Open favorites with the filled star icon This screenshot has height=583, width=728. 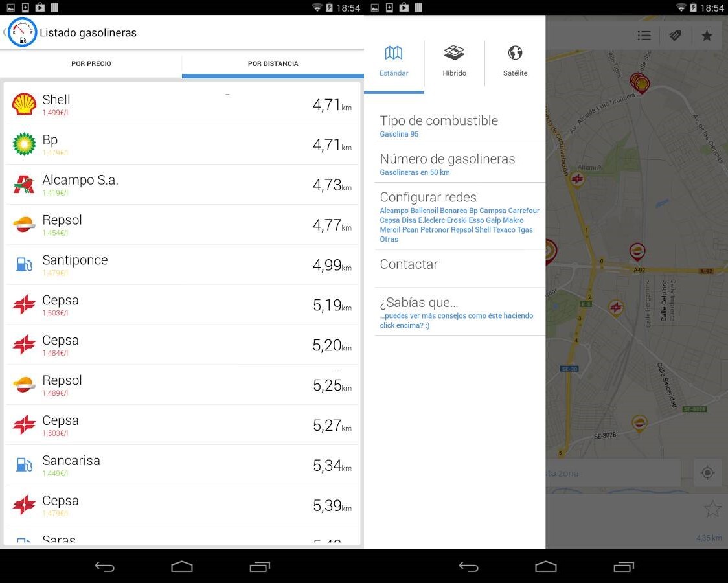pyautogui.click(x=707, y=36)
